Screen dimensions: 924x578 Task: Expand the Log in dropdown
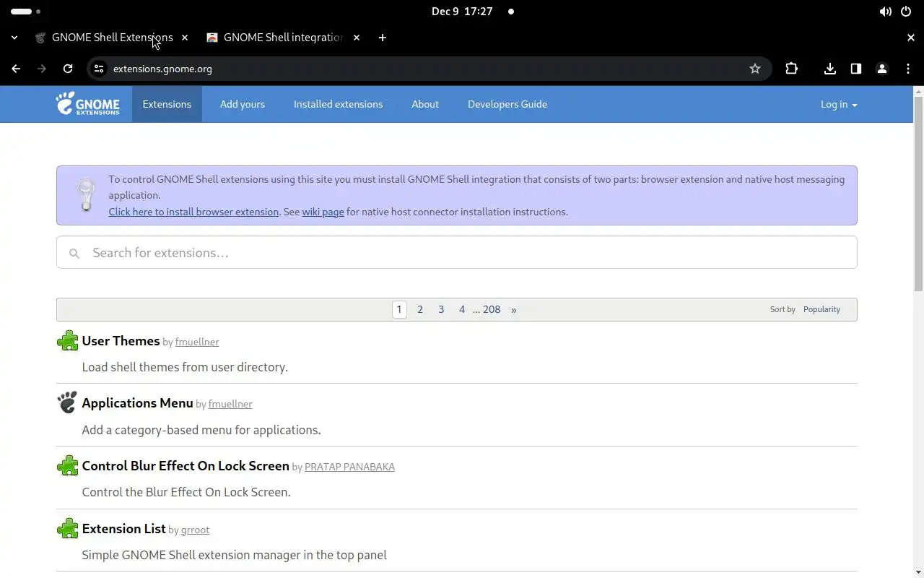pyautogui.click(x=839, y=104)
